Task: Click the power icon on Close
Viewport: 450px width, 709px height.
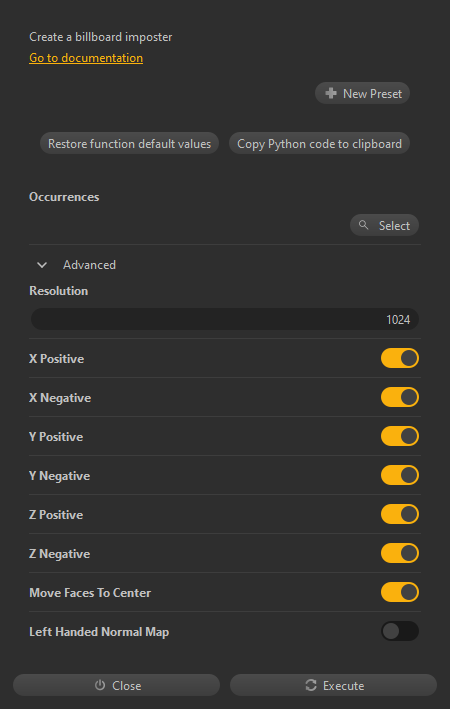Action: pyautogui.click(x=100, y=685)
